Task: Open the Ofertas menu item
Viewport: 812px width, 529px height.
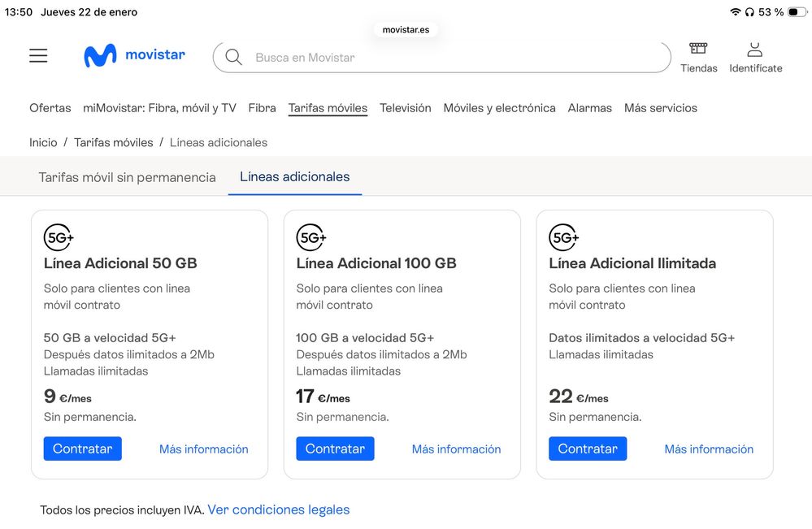Action: tap(50, 108)
